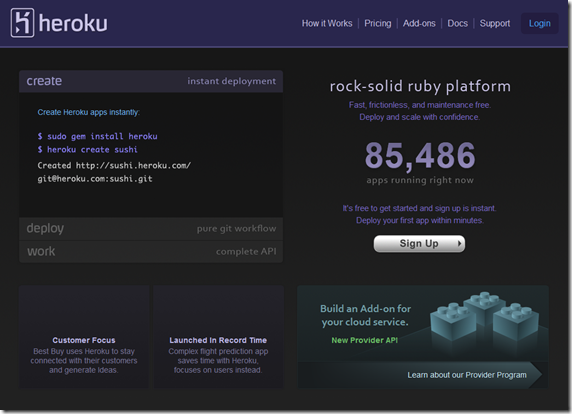Select the create accordion header
Viewport: 572px width, 414px height.
coord(151,81)
